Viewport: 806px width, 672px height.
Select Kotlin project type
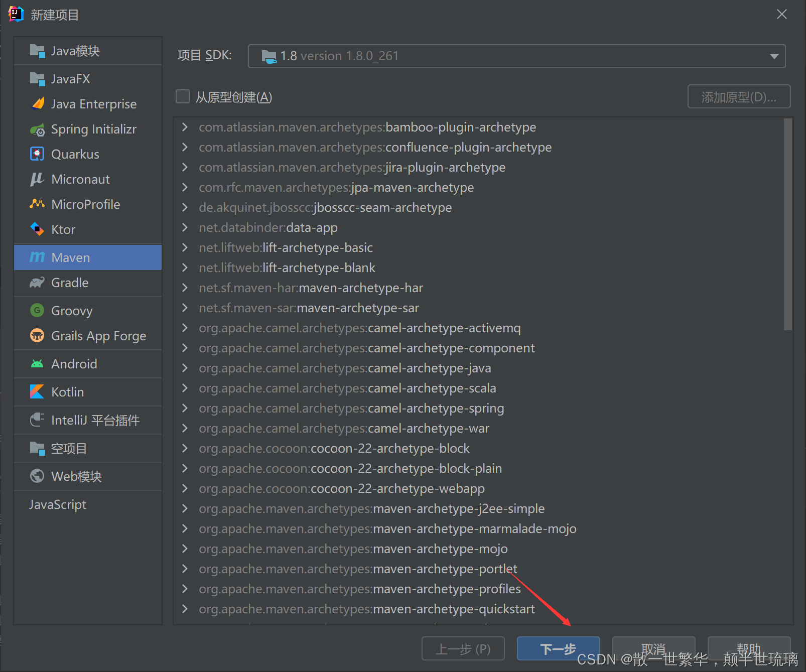(x=88, y=392)
